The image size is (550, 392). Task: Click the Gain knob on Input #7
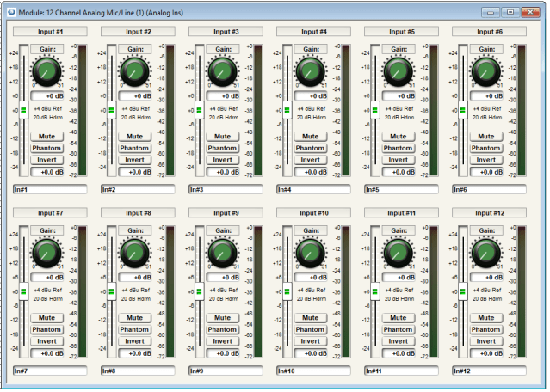46,252
